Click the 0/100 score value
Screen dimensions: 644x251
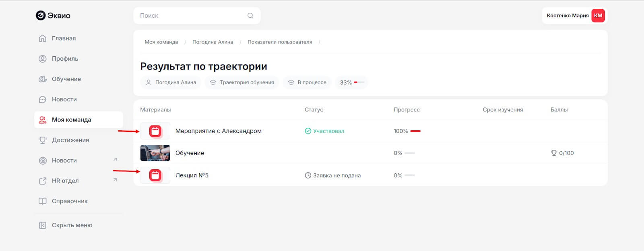(x=566, y=153)
